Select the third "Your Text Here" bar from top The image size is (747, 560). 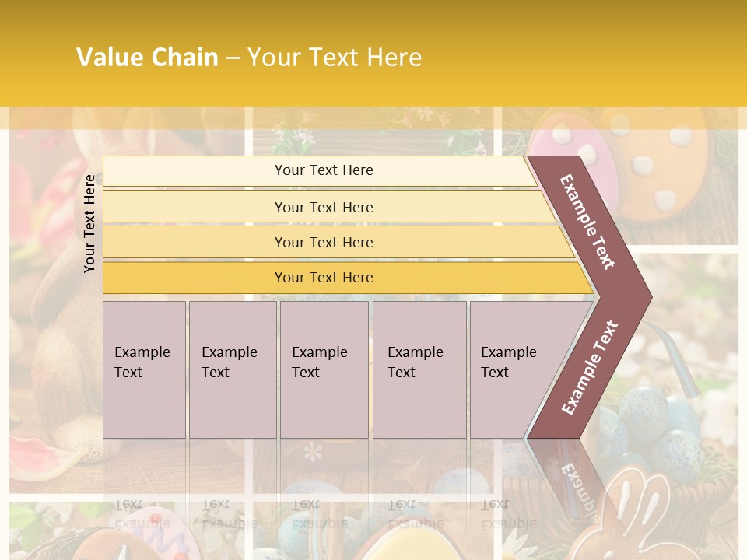coord(323,242)
